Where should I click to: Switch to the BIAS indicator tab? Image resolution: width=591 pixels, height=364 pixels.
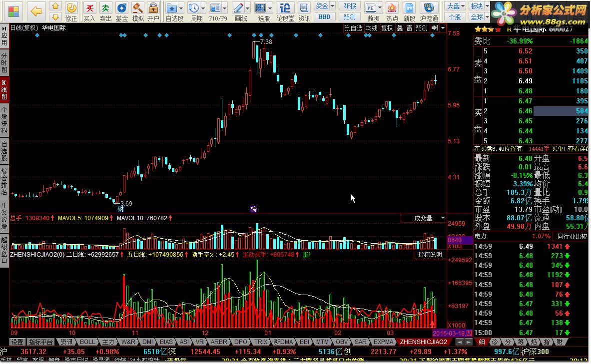point(166,342)
